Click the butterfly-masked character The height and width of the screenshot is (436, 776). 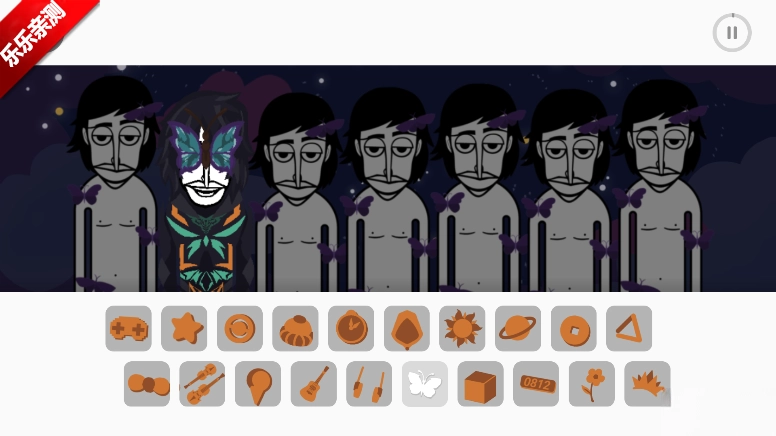(x=206, y=193)
